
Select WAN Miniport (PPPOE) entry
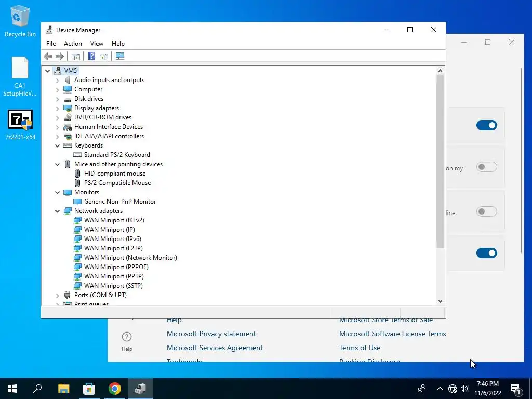tap(116, 267)
